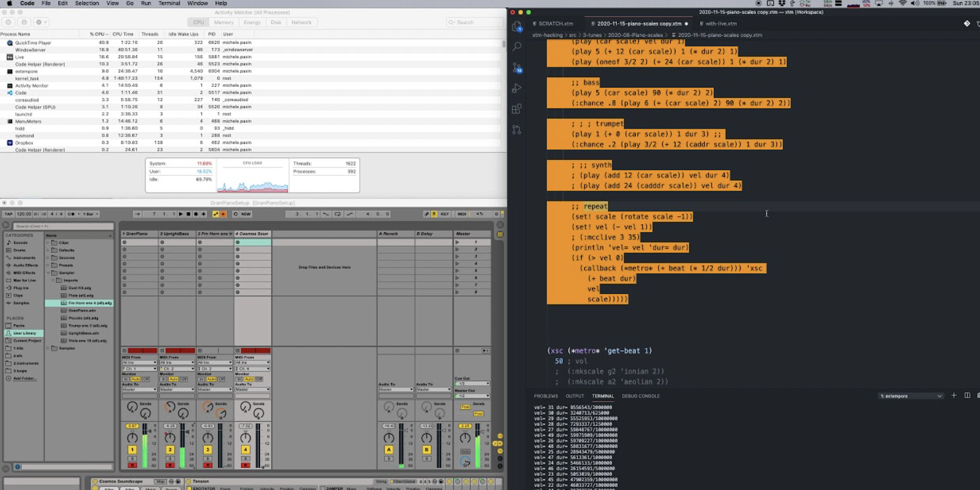This screenshot has width=980, height=490.
Task: Adjust track 1 GranPiano pan knob
Action: click(132, 438)
